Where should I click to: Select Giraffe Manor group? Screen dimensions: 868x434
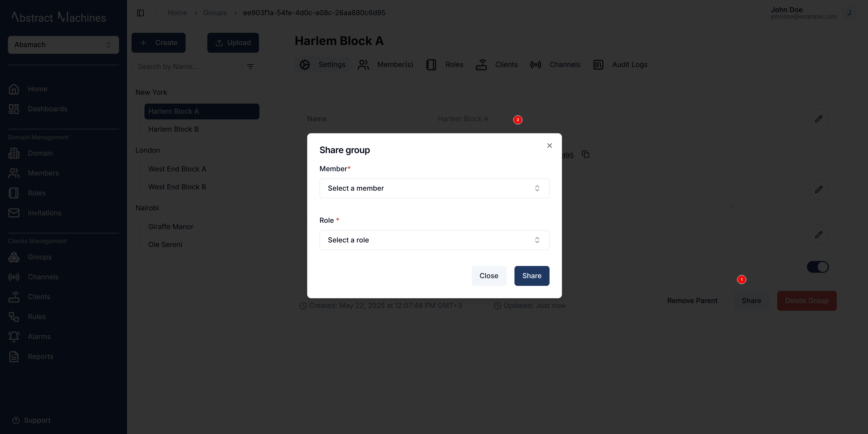(x=171, y=227)
